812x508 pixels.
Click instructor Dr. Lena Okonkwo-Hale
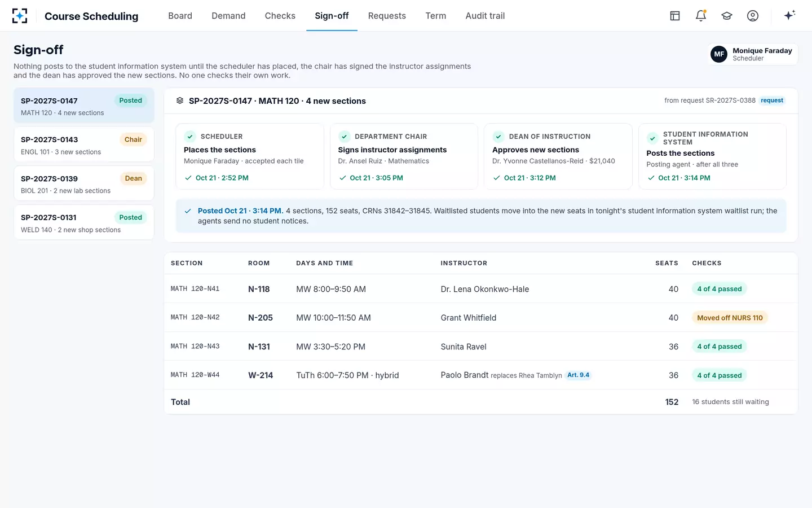coord(485,289)
